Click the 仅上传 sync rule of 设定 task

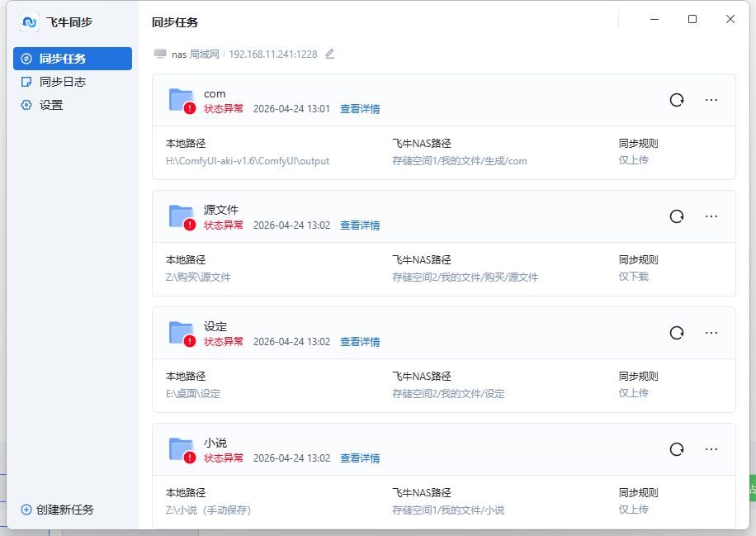tap(634, 393)
